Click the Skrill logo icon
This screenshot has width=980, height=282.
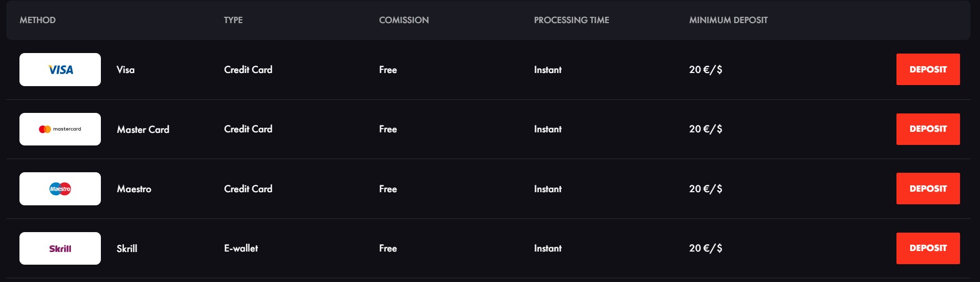(60, 248)
